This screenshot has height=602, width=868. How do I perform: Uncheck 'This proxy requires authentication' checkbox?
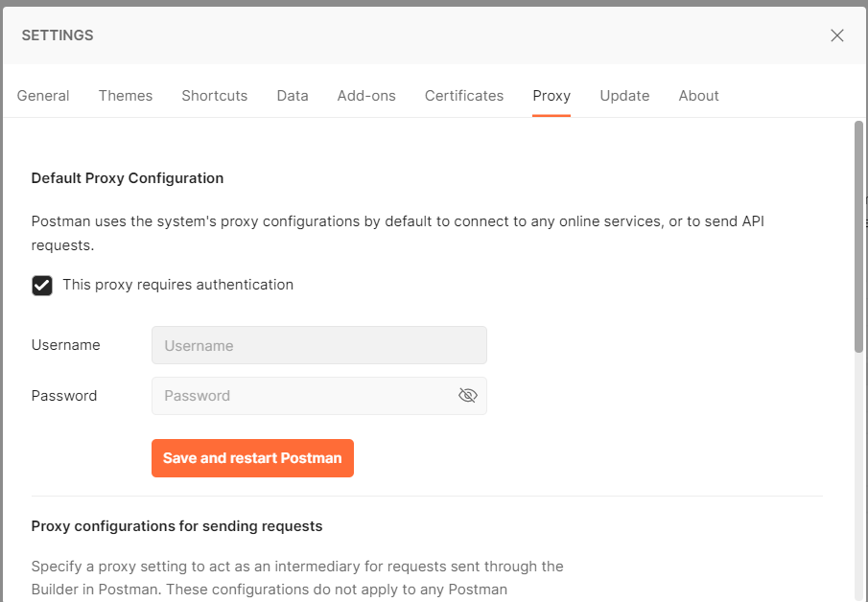(x=42, y=286)
